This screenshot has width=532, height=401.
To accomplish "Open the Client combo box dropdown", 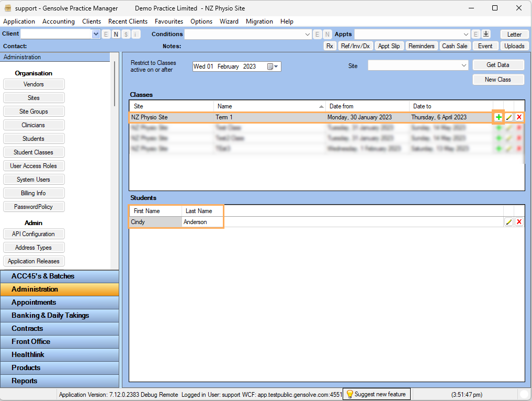I will click(96, 34).
